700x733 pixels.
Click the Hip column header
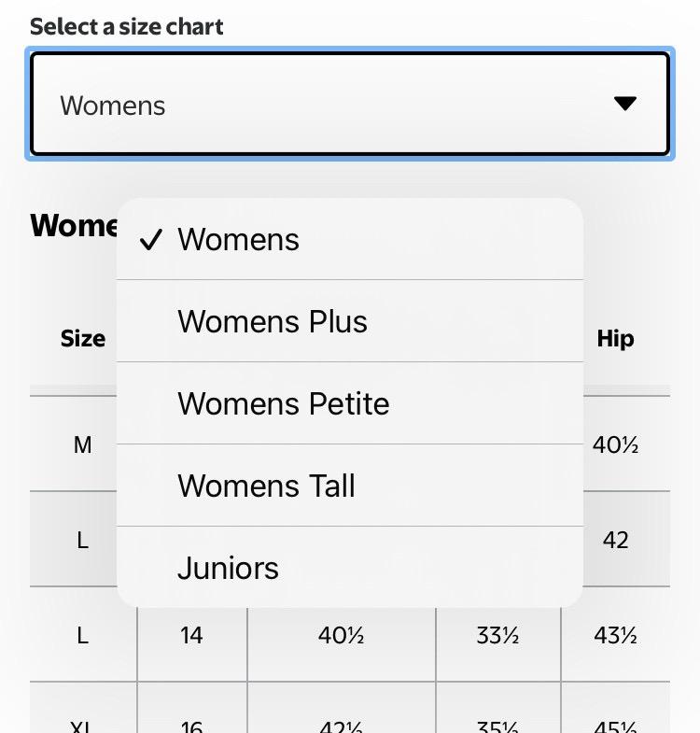point(615,339)
